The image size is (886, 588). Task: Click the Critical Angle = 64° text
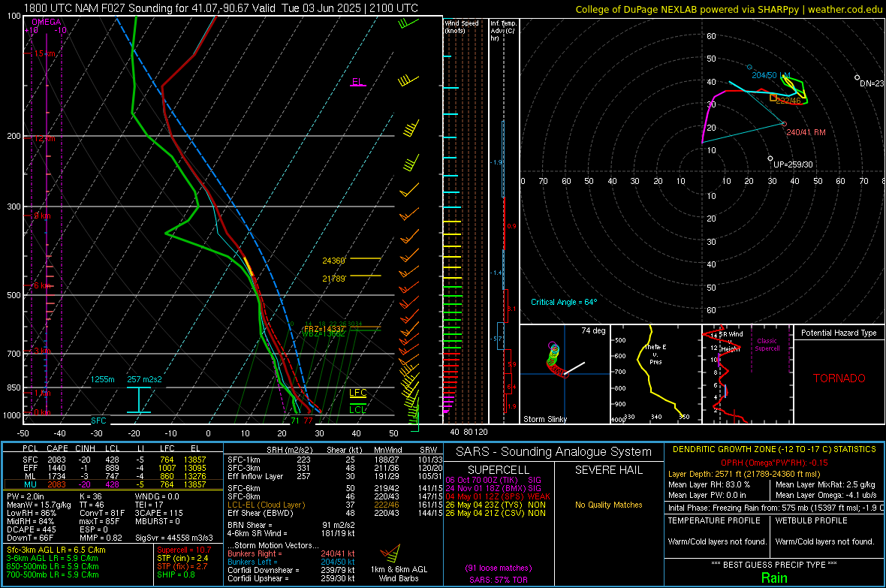point(564,303)
